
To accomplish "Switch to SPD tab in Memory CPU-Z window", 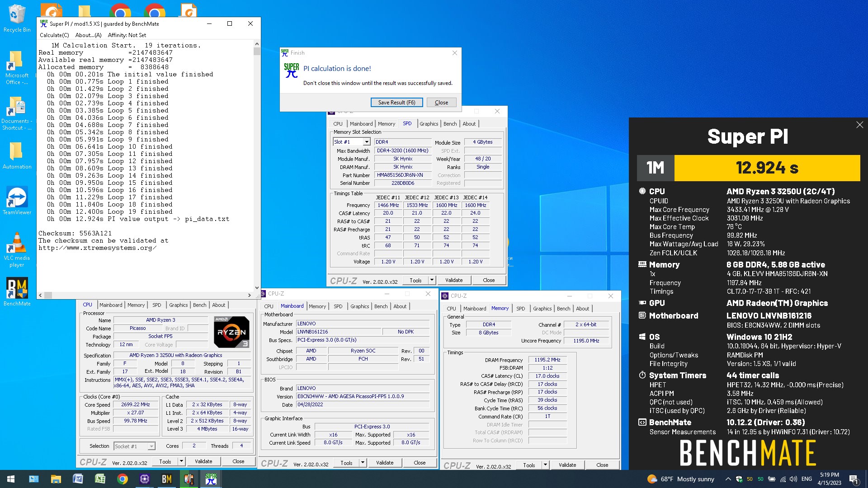I will click(520, 309).
